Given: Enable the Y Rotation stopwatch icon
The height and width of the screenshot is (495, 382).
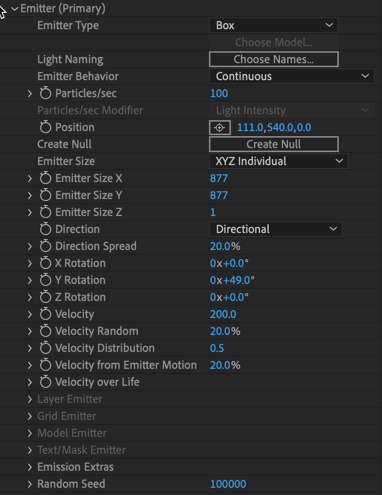Looking at the screenshot, I should click(x=45, y=280).
